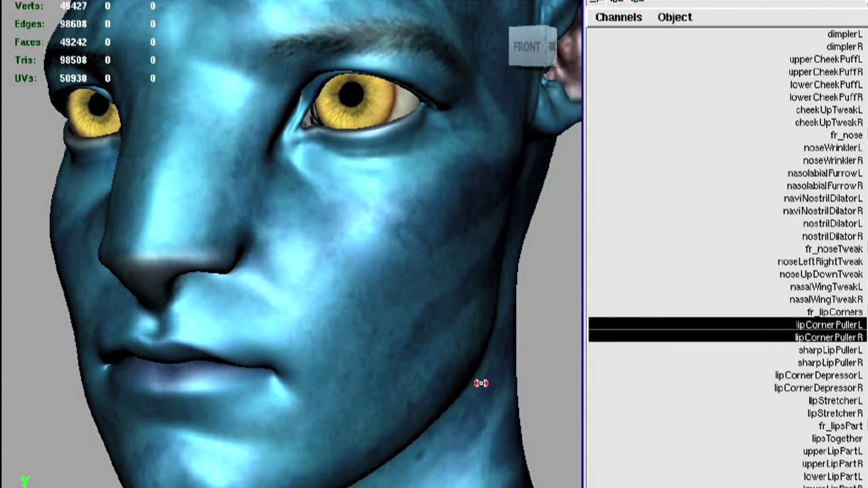Click the highlighted lipCornerPullerR channel
Screen dimensions: 868x488
click(x=726, y=338)
